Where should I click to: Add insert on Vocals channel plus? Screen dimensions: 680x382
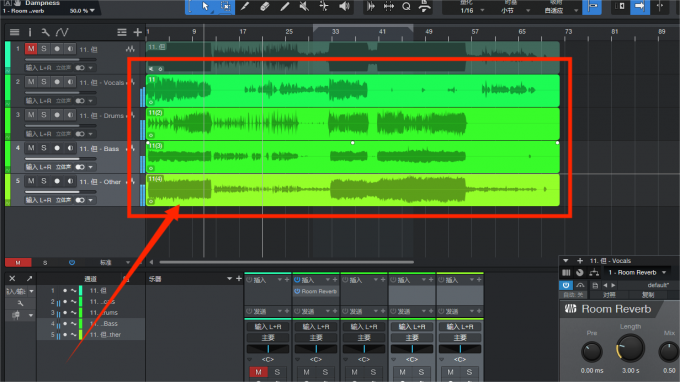(334, 280)
